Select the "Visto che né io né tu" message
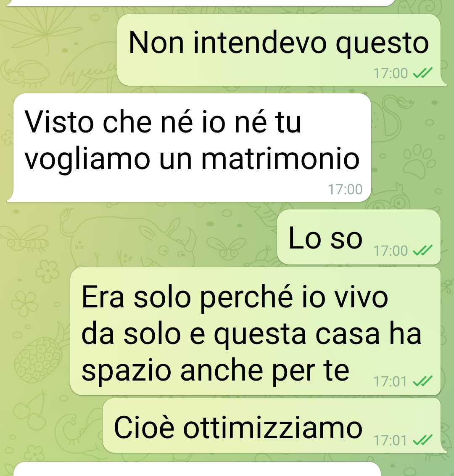Screen dimensions: 454x476 pos(189,147)
